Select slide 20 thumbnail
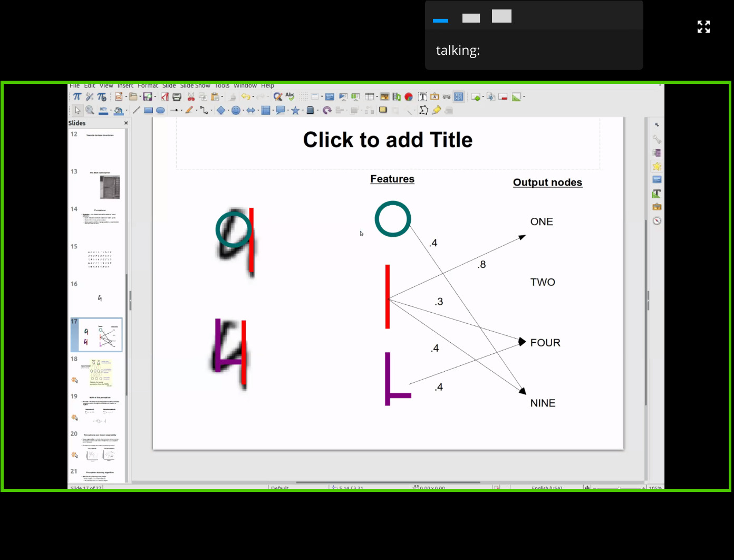 101,448
